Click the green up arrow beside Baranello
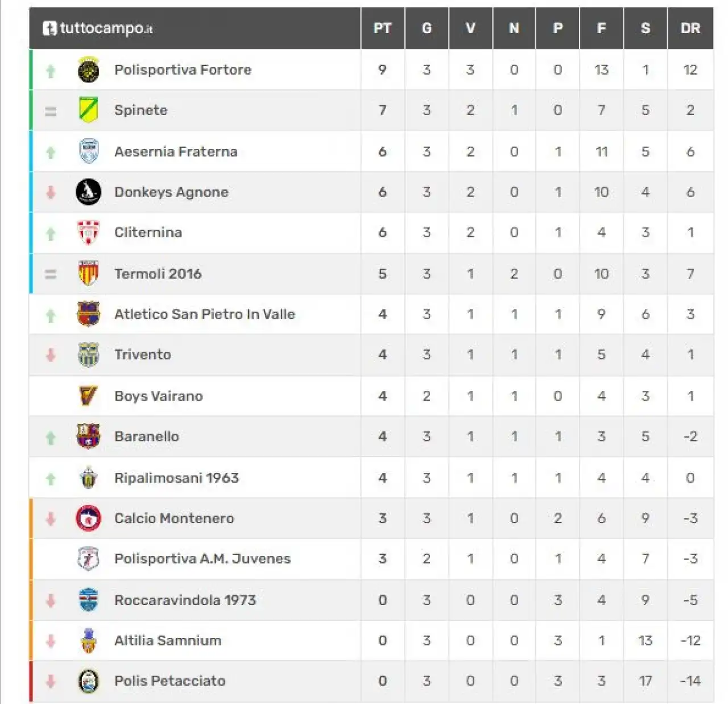The height and width of the screenshot is (704, 728). pos(51,438)
